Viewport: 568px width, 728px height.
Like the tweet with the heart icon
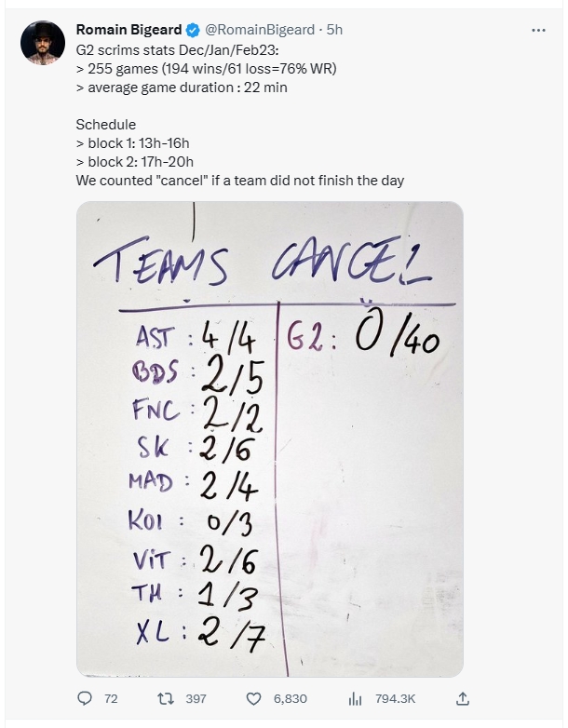pos(253,699)
